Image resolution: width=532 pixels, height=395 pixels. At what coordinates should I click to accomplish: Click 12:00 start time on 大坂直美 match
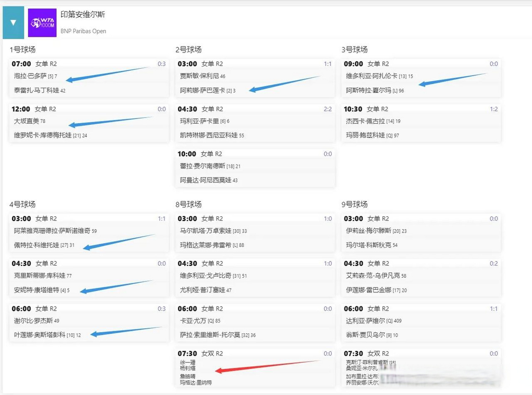[21, 109]
